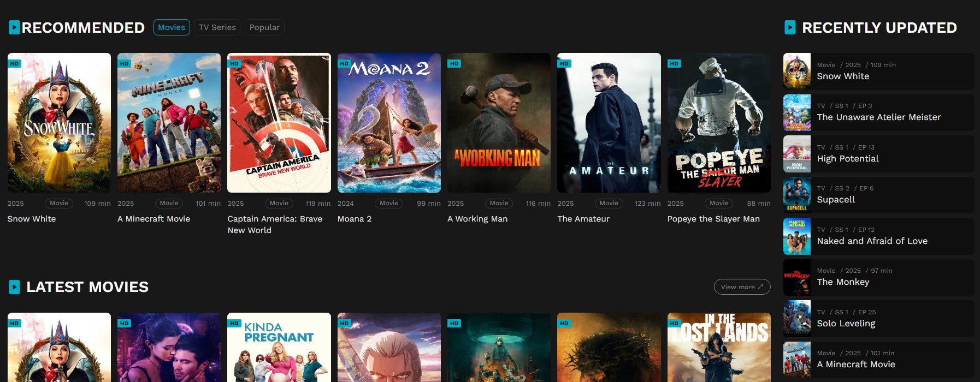Open Solo Leveling in Recently Updated
The height and width of the screenshot is (382, 980).
[x=879, y=319]
